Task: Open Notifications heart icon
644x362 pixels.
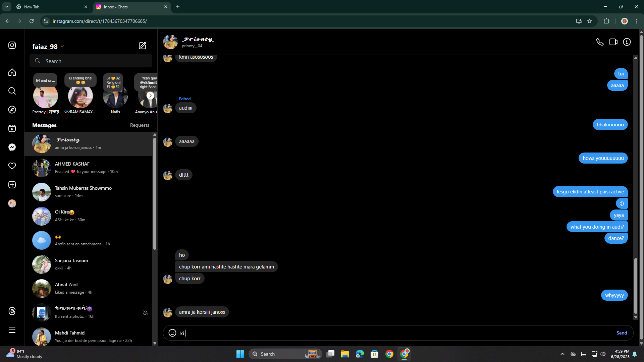Action: (x=12, y=166)
